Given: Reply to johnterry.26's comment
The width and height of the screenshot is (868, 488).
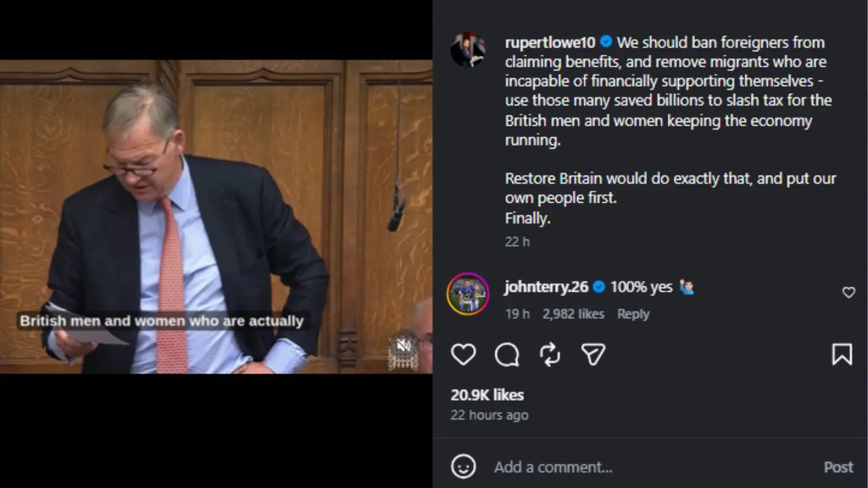Looking at the screenshot, I should (633, 314).
